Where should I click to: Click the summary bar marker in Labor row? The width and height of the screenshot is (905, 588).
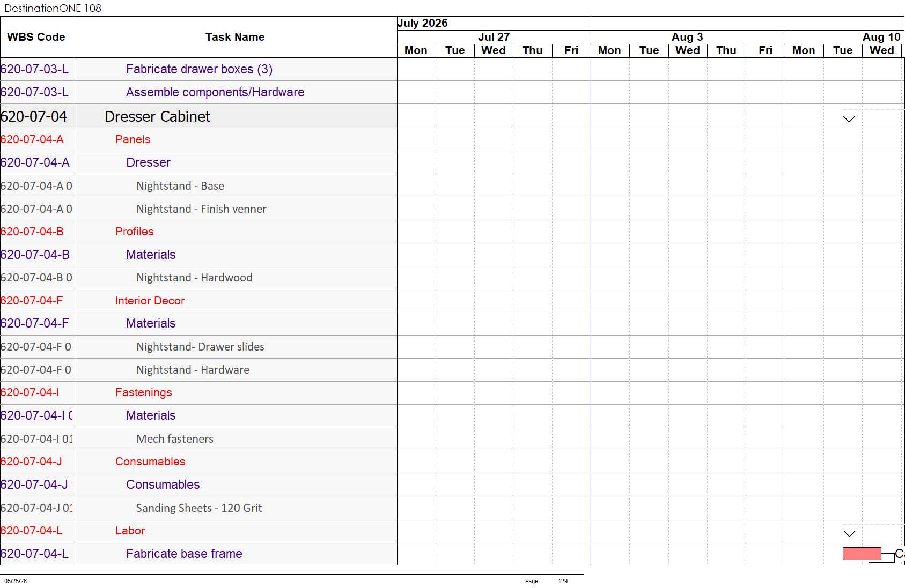point(849,533)
